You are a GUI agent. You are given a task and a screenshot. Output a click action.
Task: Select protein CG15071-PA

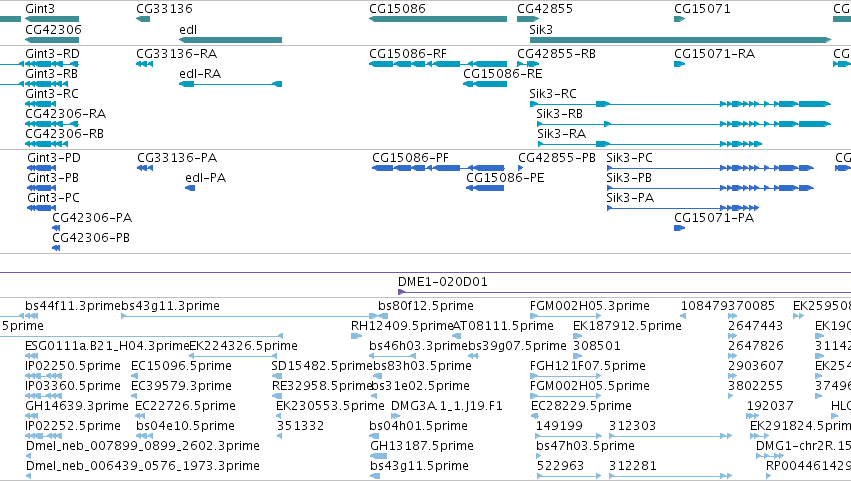point(714,218)
